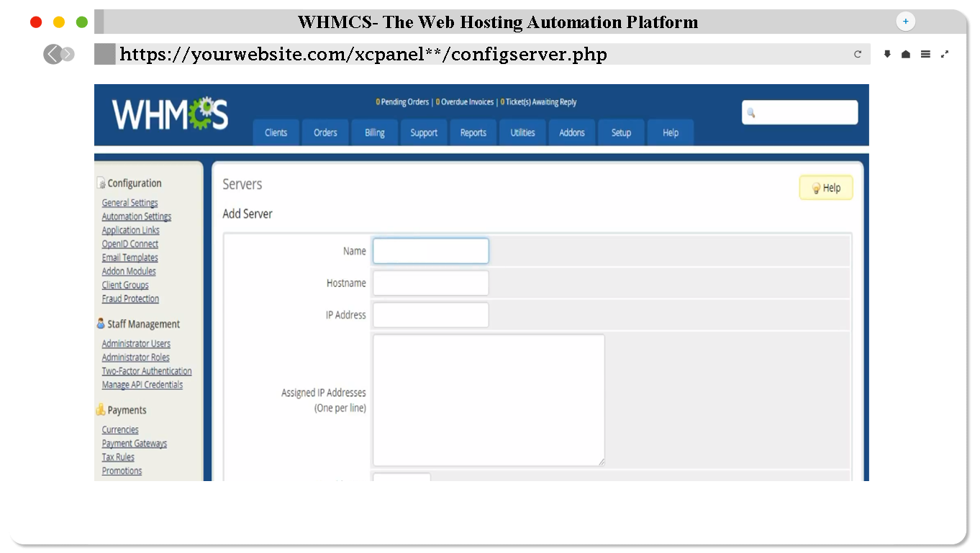Open the browser hamburger menu icon
This screenshot has height=553, width=980.
(x=925, y=54)
